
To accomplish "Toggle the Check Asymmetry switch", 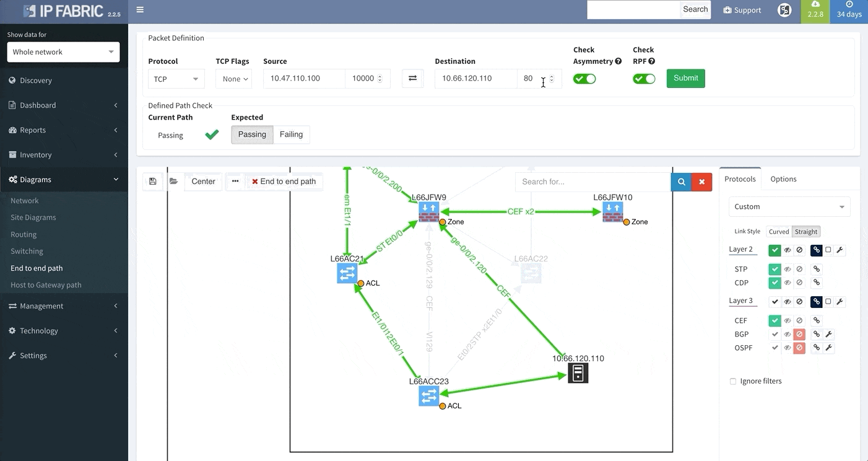I will point(584,79).
